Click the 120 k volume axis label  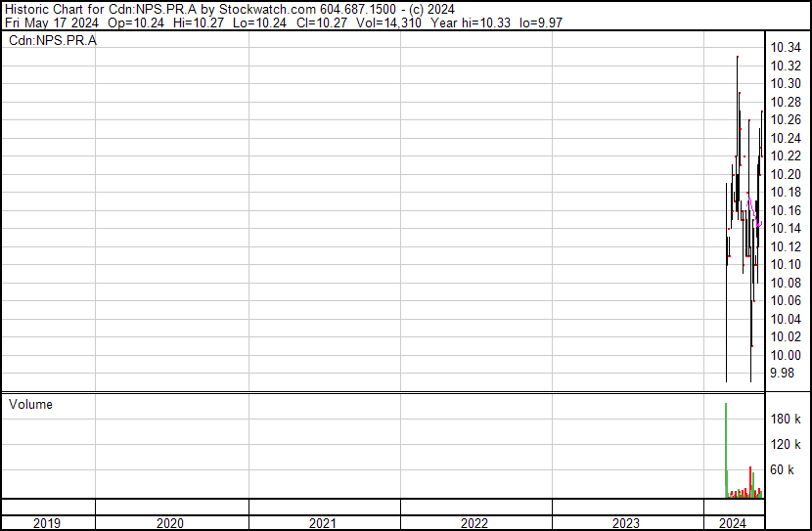786,444
